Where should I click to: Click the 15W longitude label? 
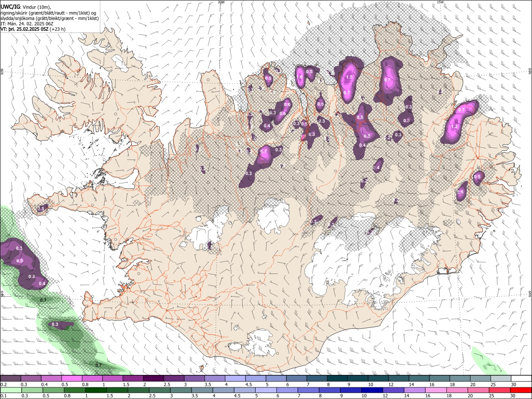(441, 2)
